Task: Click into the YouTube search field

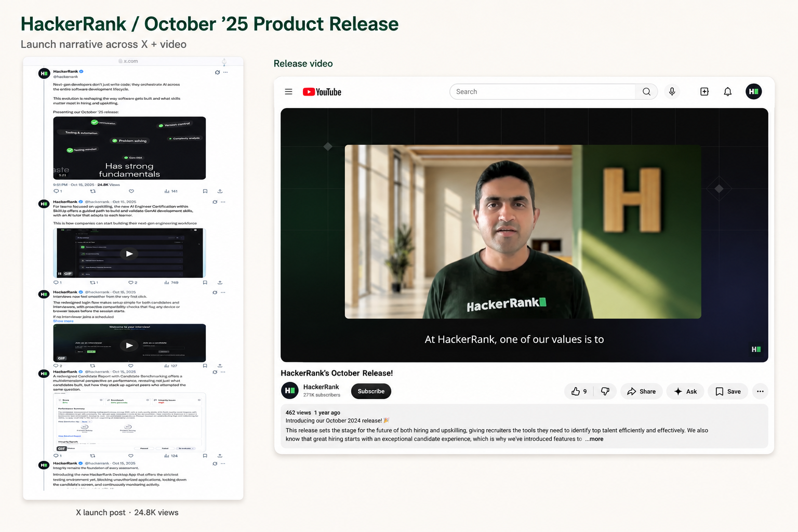Action: [542, 91]
